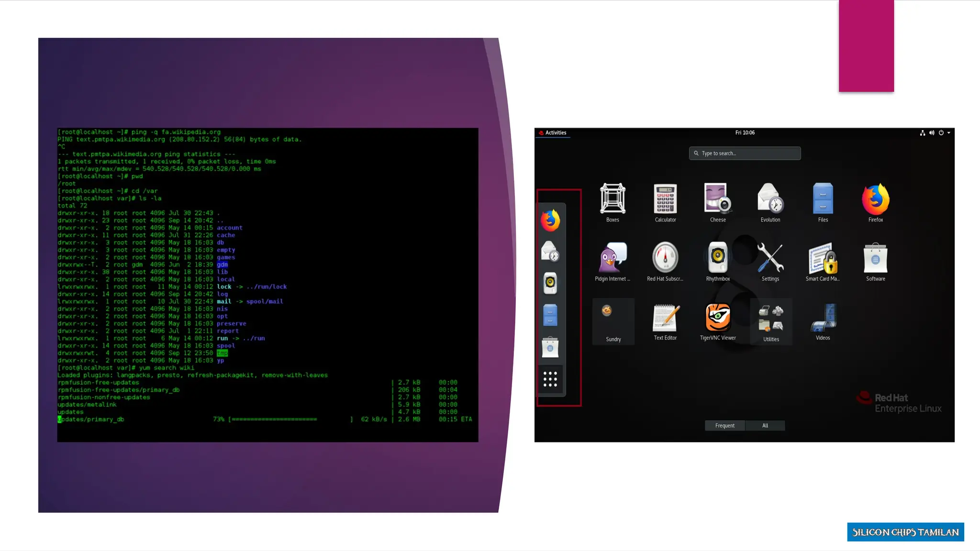Open the Videos application
This screenshot has width=980, height=551.
point(823,317)
